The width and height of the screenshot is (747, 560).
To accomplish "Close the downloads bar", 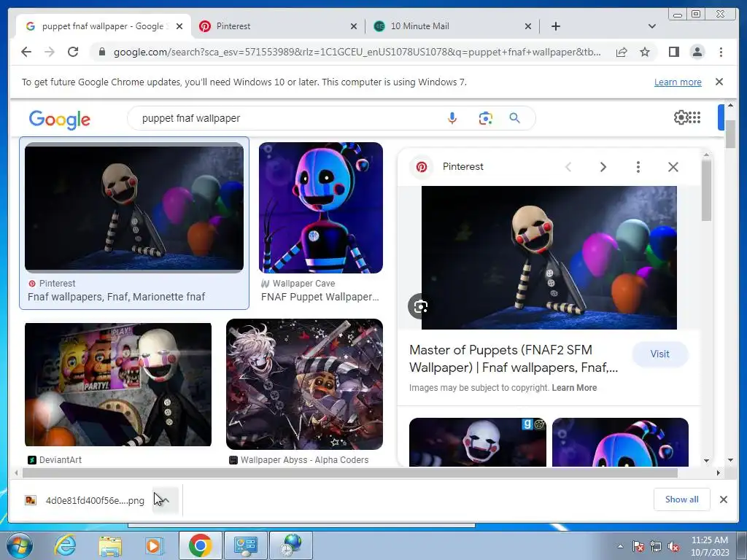I will pyautogui.click(x=723, y=499).
